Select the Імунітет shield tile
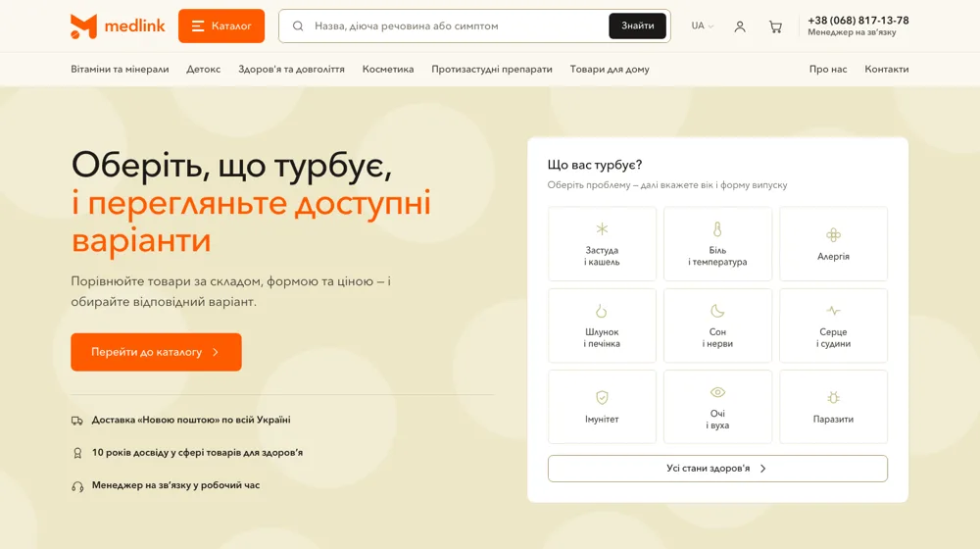The image size is (980, 549). click(x=602, y=407)
